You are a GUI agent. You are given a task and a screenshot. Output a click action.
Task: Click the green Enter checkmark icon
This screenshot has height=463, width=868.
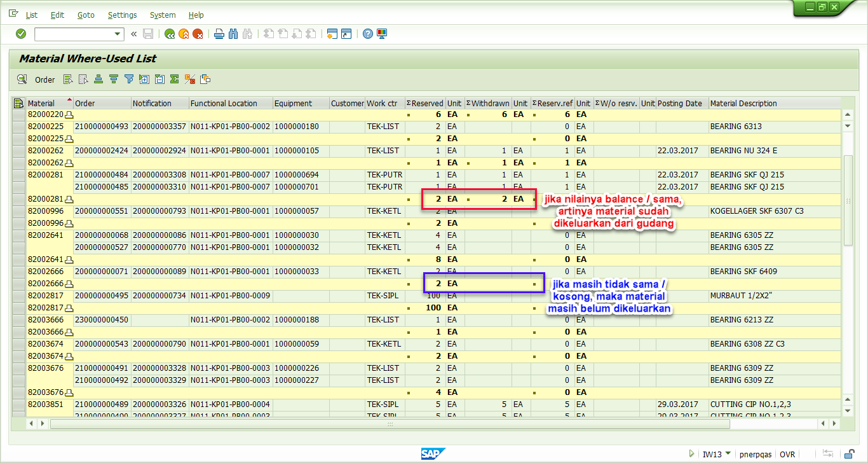21,34
